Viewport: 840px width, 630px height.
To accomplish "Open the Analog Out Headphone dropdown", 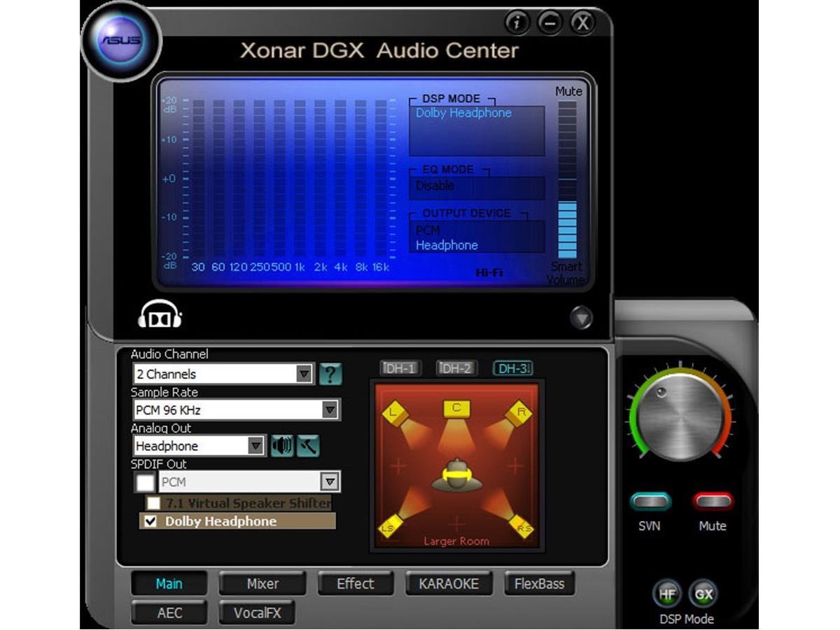I will pos(256,446).
